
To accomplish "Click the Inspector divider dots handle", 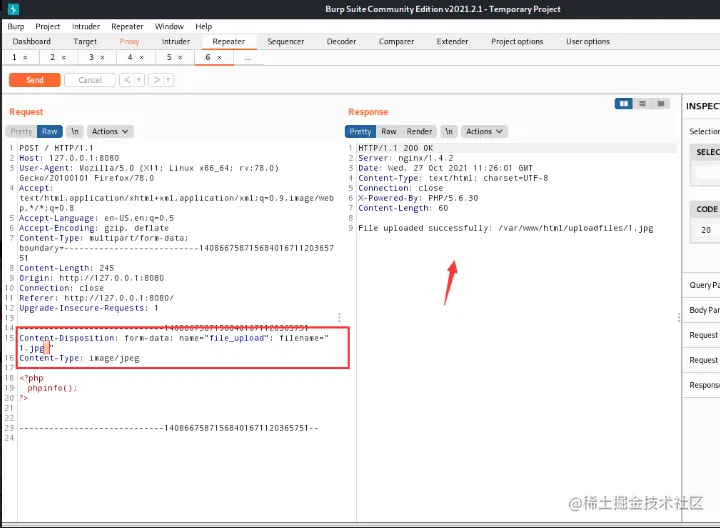I will click(679, 317).
